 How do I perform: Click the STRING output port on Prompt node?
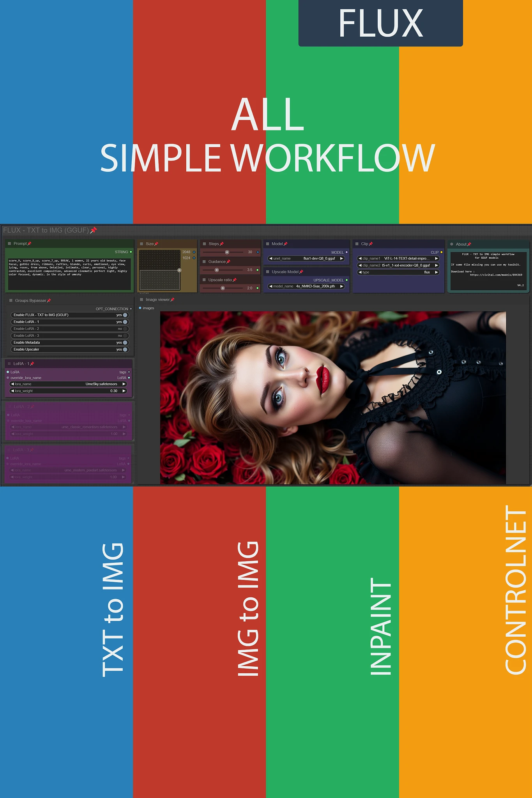(131, 252)
